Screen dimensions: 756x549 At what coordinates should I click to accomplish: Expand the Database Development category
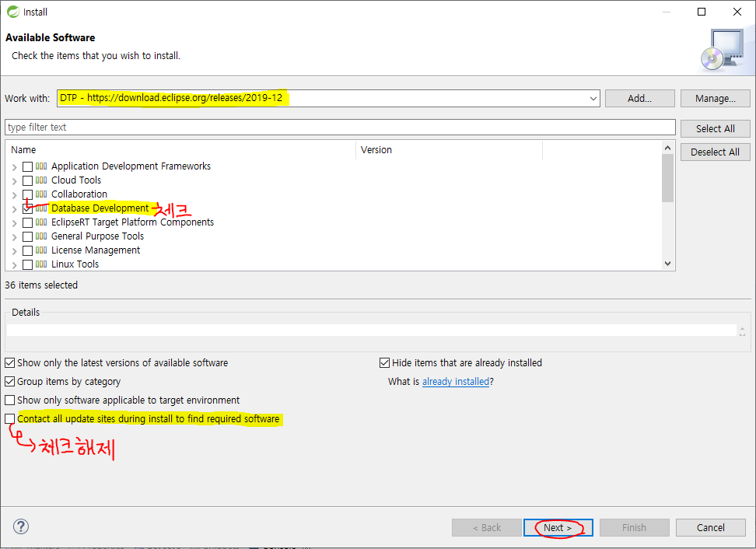pos(15,209)
